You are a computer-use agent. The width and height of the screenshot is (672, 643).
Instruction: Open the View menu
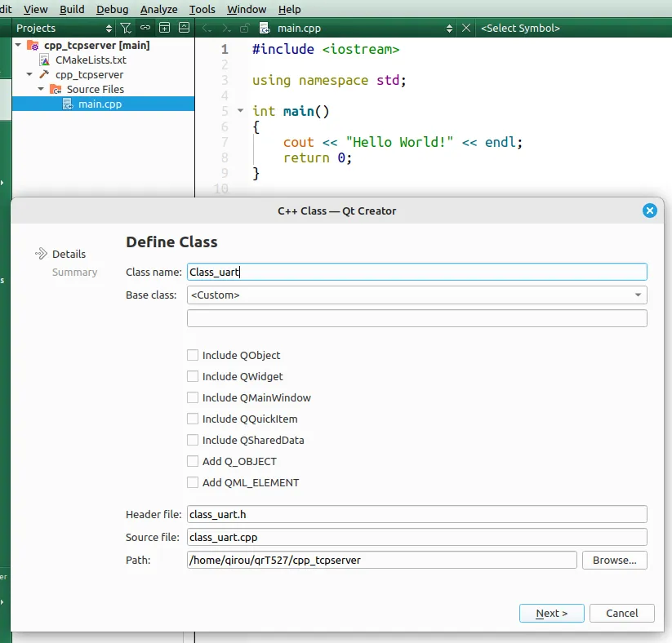click(36, 9)
